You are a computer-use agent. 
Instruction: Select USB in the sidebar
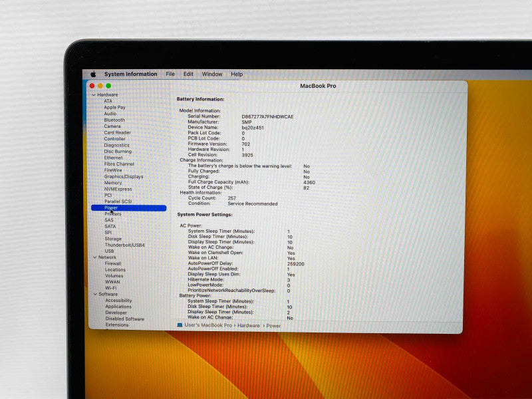click(109, 251)
